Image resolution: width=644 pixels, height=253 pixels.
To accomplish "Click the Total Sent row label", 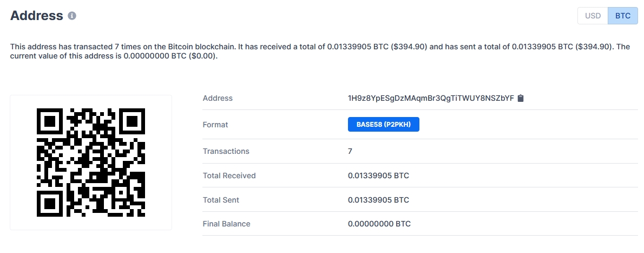I will [221, 200].
